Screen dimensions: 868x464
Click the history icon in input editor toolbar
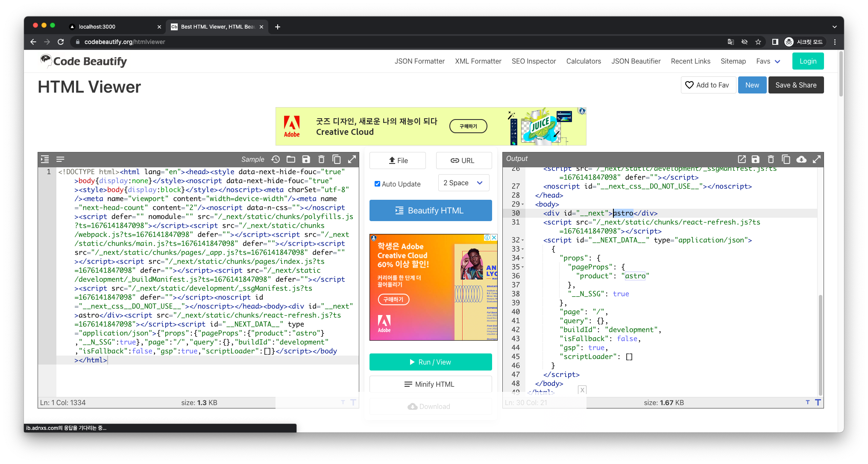coord(276,159)
